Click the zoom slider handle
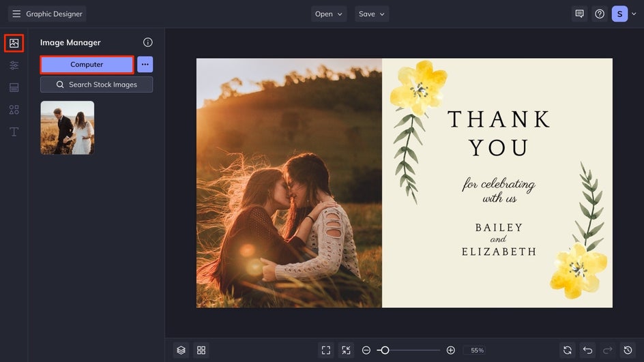 385,350
